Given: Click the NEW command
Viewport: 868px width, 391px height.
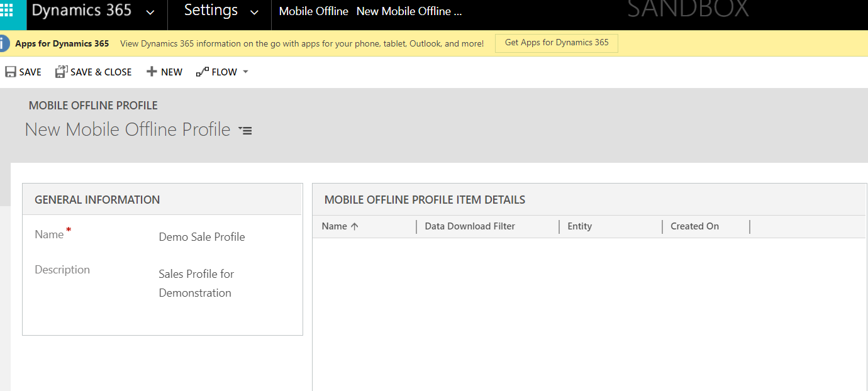Looking at the screenshot, I should point(164,72).
